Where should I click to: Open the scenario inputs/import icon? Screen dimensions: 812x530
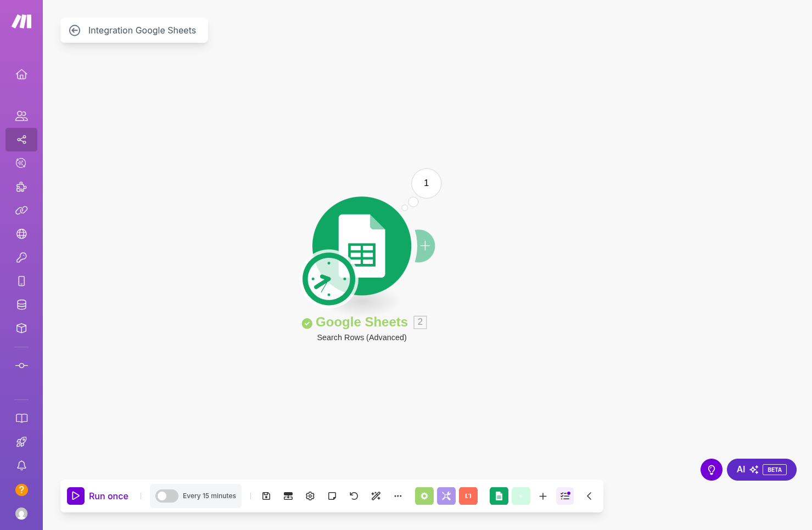pyautogui.click(x=288, y=496)
